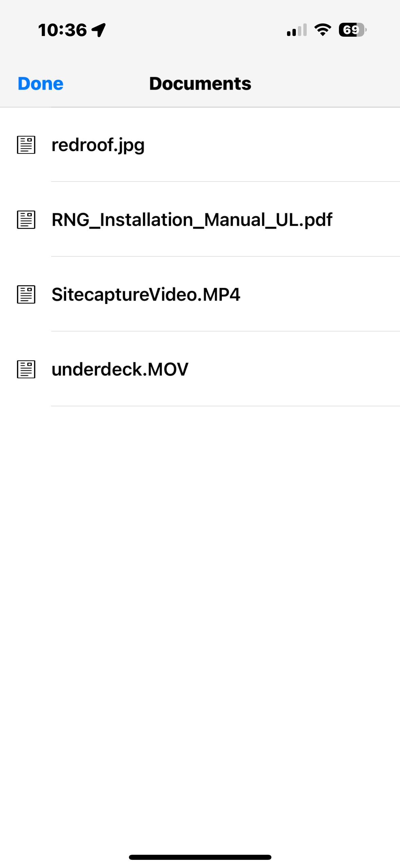Open the RNG_Installation_Manual_UL.pdf file name
This screenshot has width=400, height=868.
point(192,220)
